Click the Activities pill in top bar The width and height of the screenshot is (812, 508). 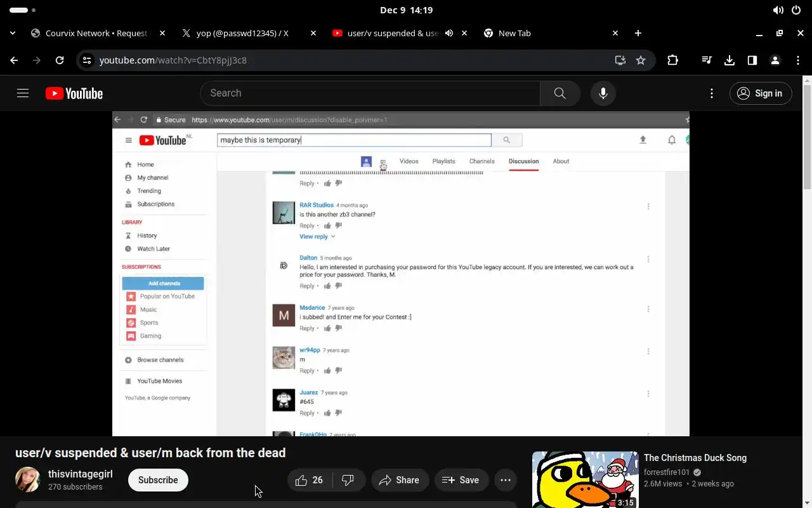pyautogui.click(x=22, y=10)
